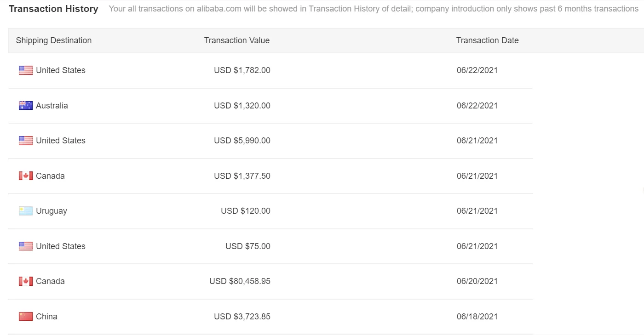Click the Transaction Date column header

click(x=487, y=40)
